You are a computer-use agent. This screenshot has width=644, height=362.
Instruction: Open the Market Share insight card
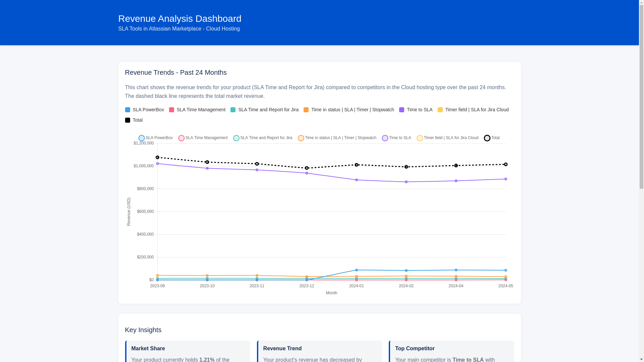pyautogui.click(x=187, y=351)
